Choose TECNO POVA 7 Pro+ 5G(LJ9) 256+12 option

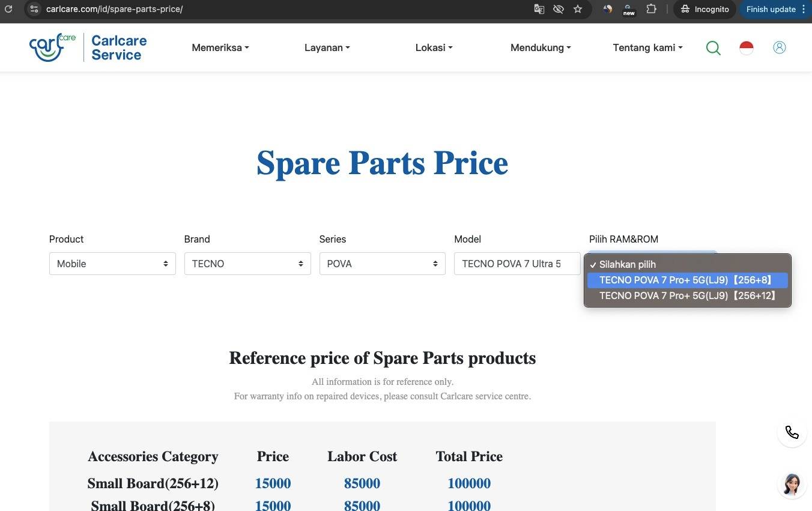coord(688,295)
